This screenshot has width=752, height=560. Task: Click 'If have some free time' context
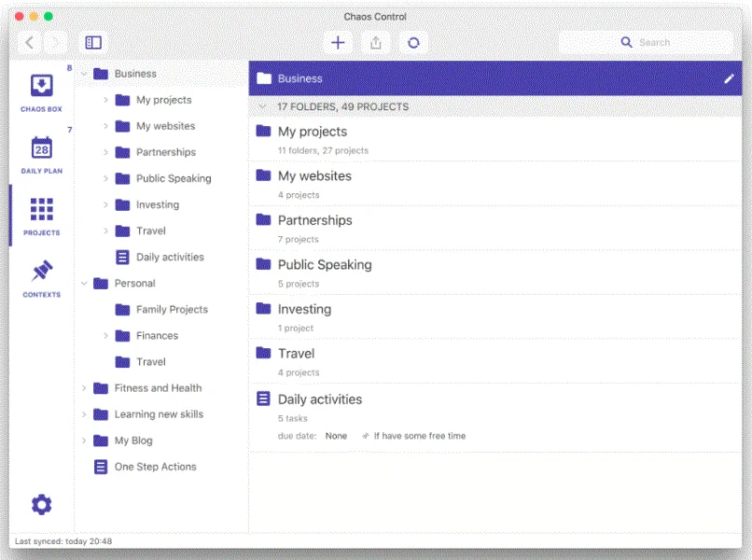(420, 436)
